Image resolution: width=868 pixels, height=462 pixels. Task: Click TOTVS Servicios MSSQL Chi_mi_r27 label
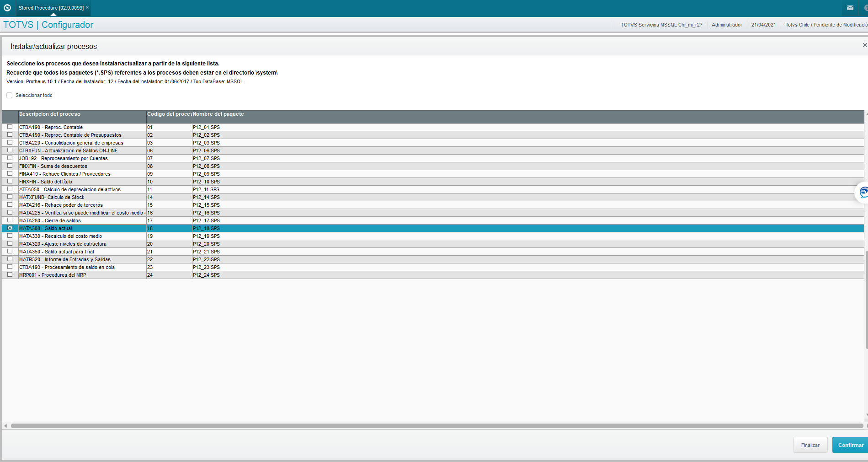661,25
